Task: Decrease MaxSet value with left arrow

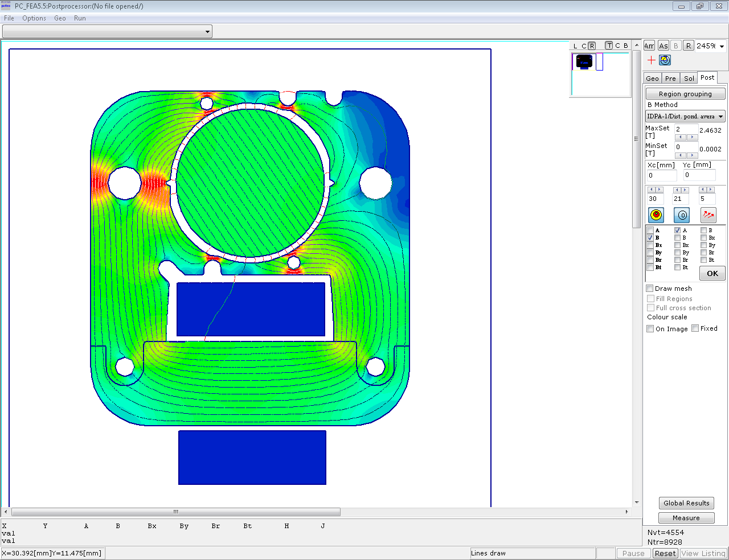Action: (x=680, y=137)
